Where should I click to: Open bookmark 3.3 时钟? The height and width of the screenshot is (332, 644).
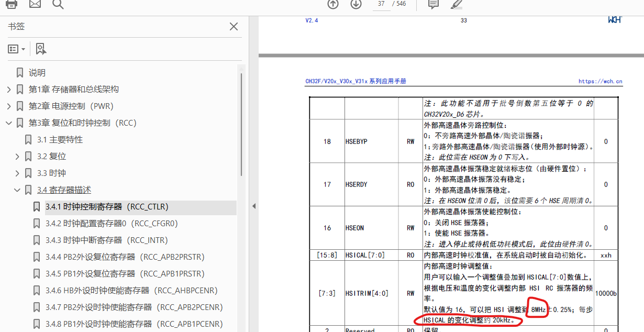[51, 173]
